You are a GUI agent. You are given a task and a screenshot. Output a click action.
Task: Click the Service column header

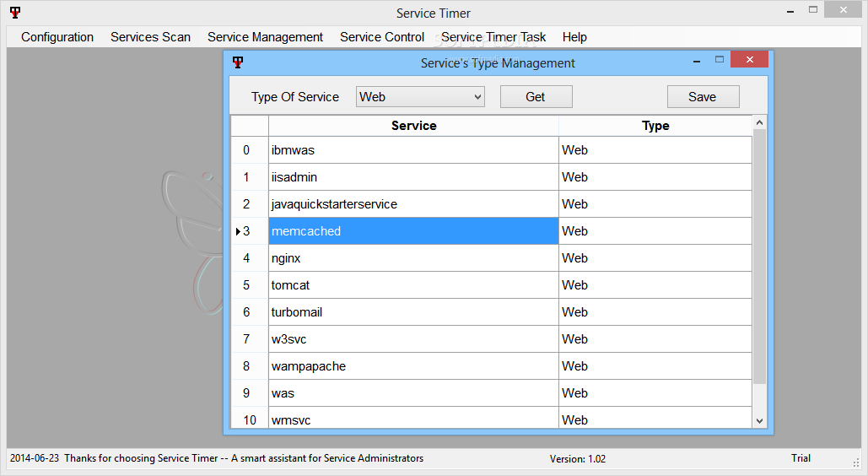(413, 126)
